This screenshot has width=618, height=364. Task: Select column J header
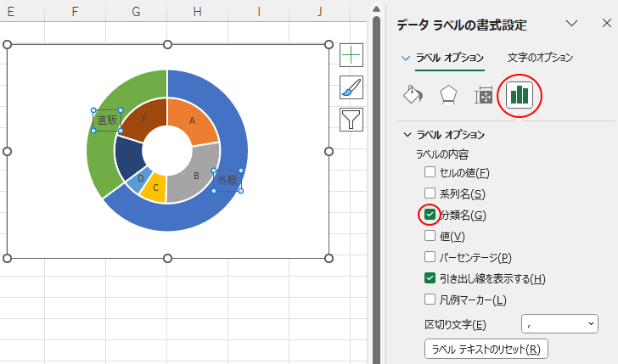point(320,12)
